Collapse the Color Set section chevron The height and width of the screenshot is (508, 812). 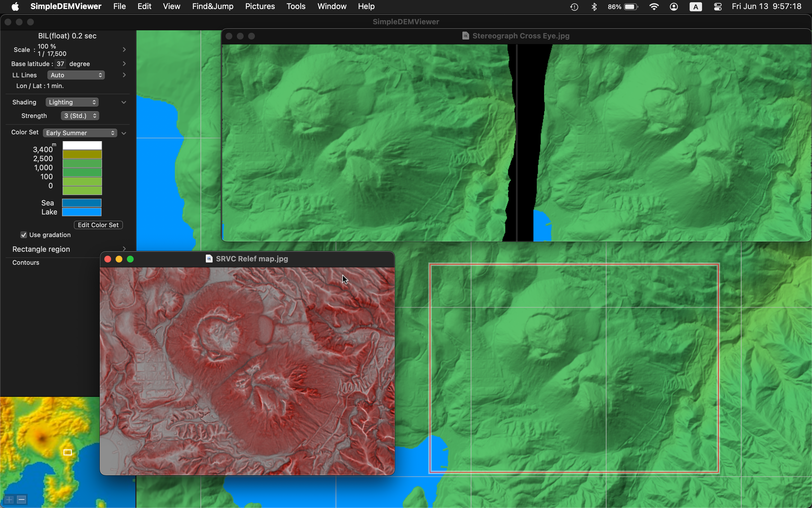[124, 133]
